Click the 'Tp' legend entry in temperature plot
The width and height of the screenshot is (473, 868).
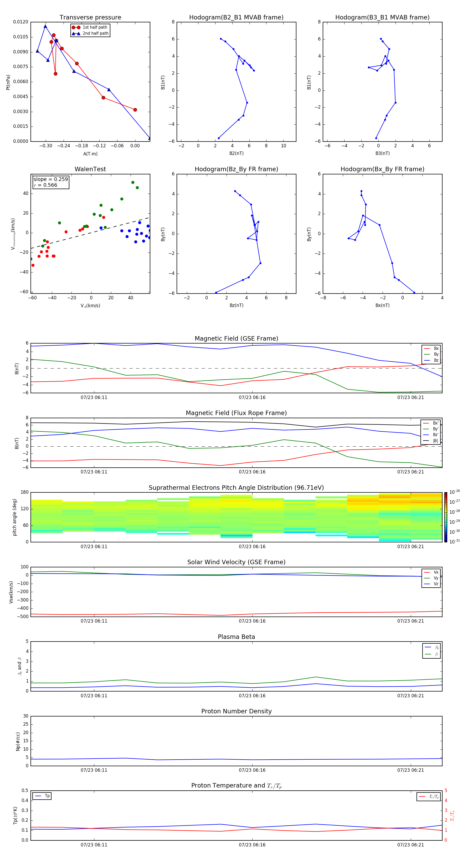(x=42, y=796)
